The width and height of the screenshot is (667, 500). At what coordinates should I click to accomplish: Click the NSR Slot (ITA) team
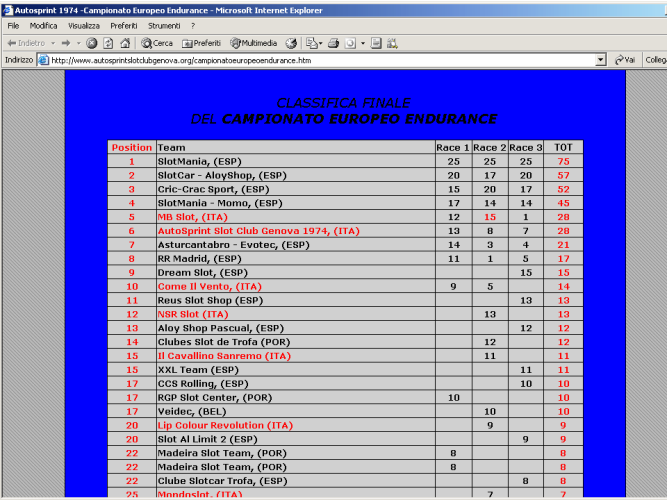coord(193,314)
